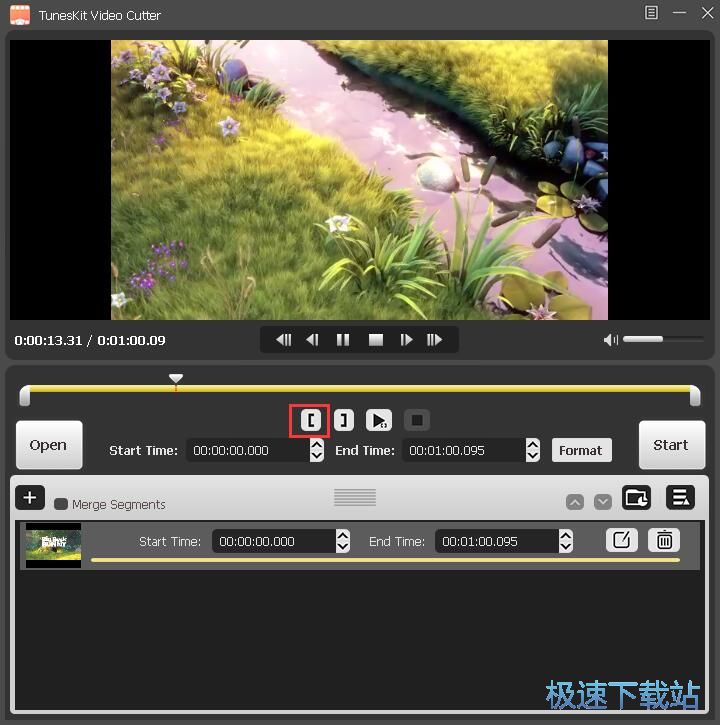This screenshot has width=720, height=725.
Task: Click the segment video thumbnail
Action: pos(53,546)
